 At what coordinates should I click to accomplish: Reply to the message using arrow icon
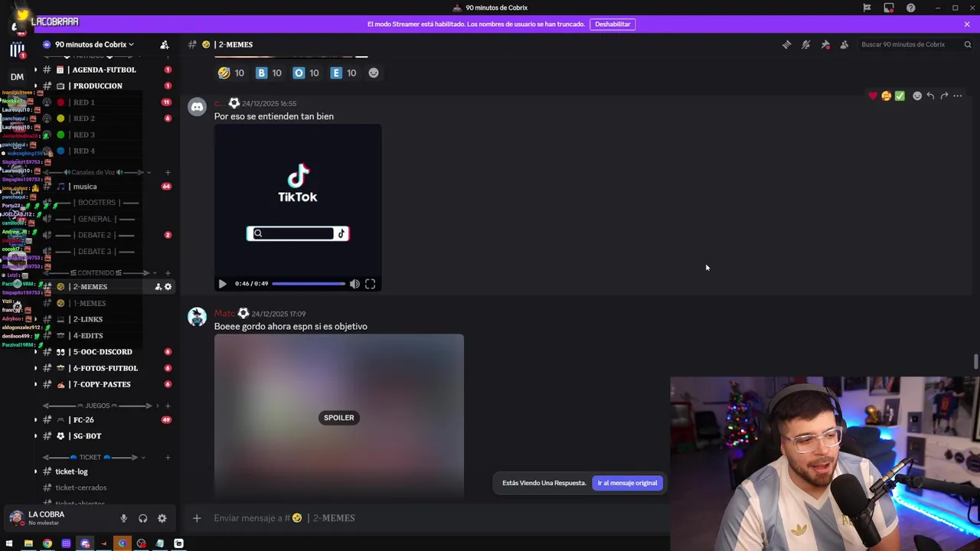[x=930, y=96]
